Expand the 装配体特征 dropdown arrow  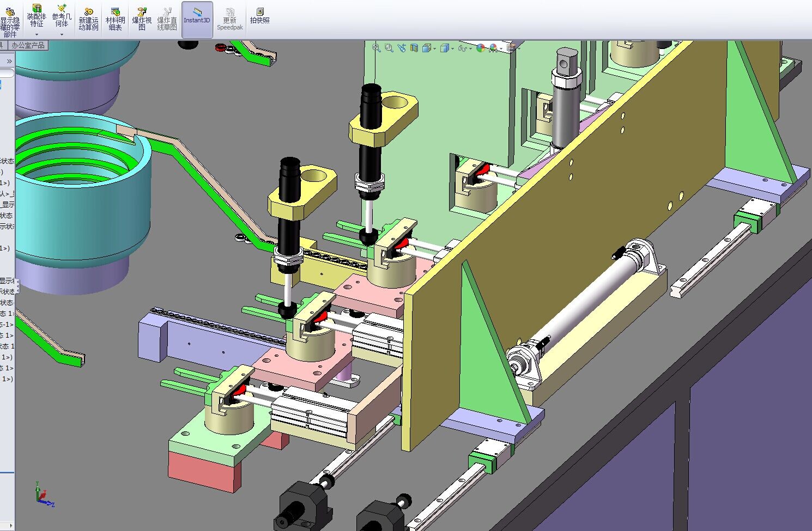37,34
